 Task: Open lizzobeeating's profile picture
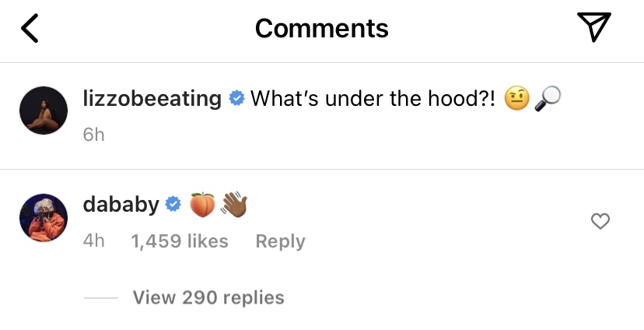point(44,111)
